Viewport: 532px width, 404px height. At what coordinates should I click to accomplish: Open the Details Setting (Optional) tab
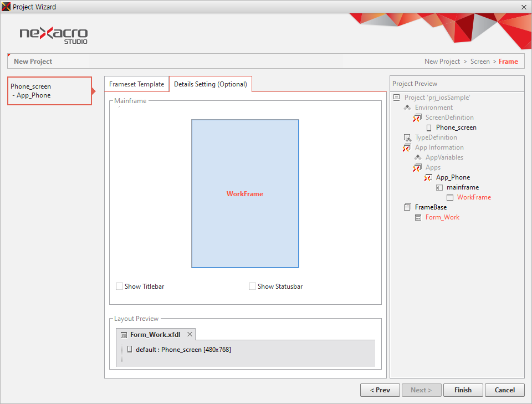click(x=210, y=84)
